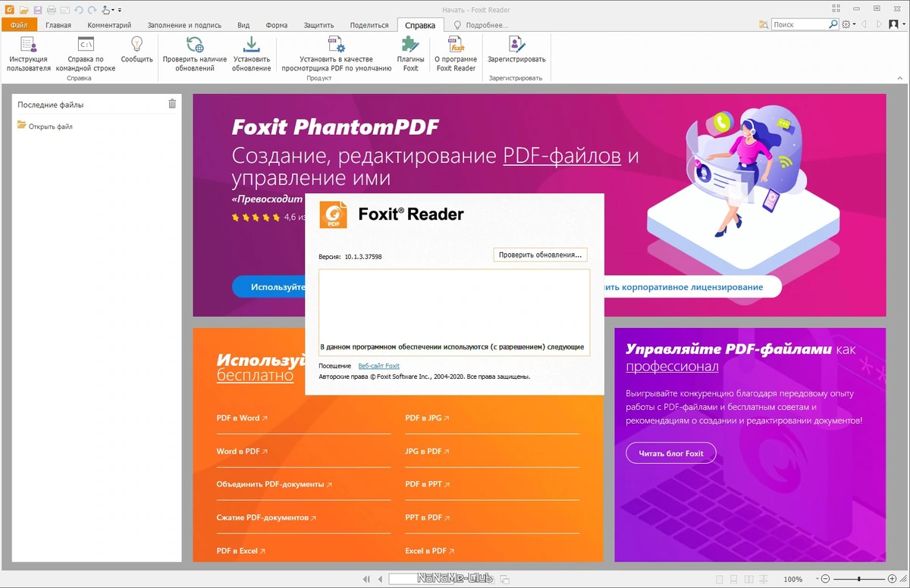The width and height of the screenshot is (910, 588).
Task: Click the previous page arrow in status bar
Action: [381, 579]
